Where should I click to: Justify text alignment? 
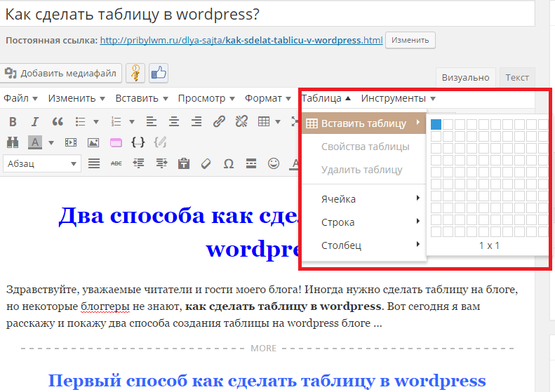pyautogui.click(x=94, y=163)
